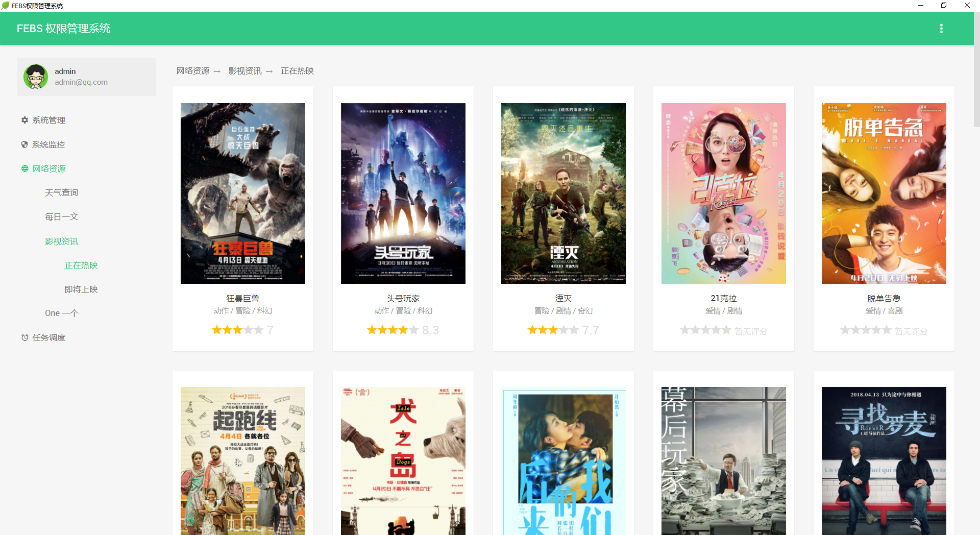Click the 狂暴巨兽 title text
Viewport: 980px width, 535px height.
pos(243,298)
